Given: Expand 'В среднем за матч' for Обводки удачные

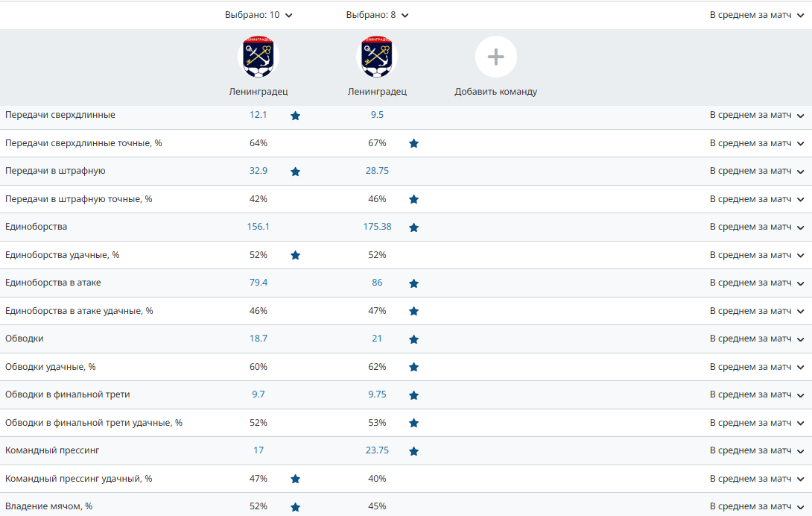Looking at the screenshot, I should 757,367.
